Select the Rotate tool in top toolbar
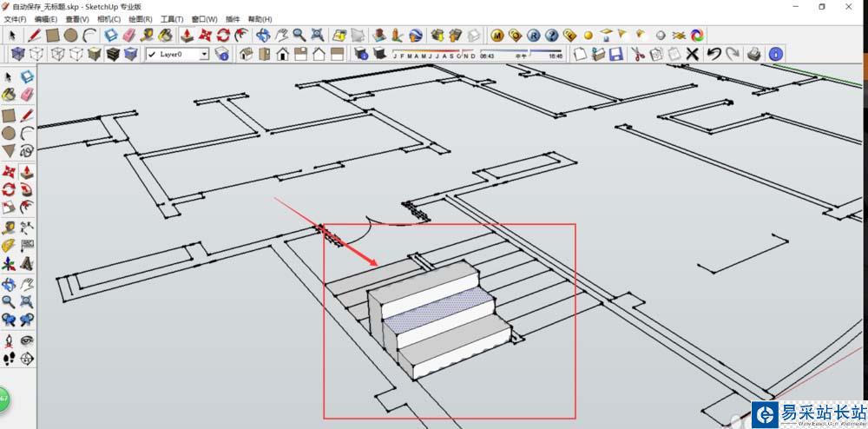This screenshot has height=429, width=868. [223, 36]
